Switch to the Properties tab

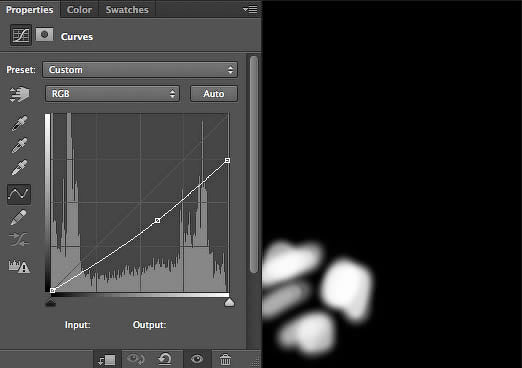pos(29,10)
